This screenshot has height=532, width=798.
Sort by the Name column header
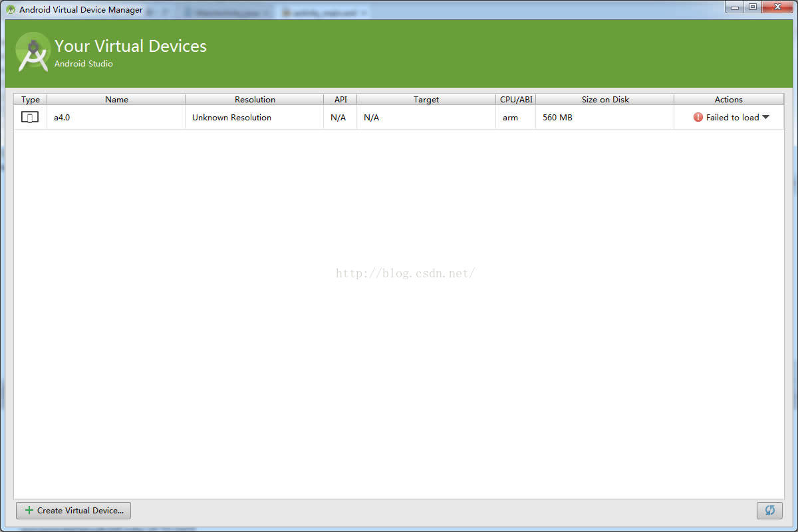click(x=116, y=99)
